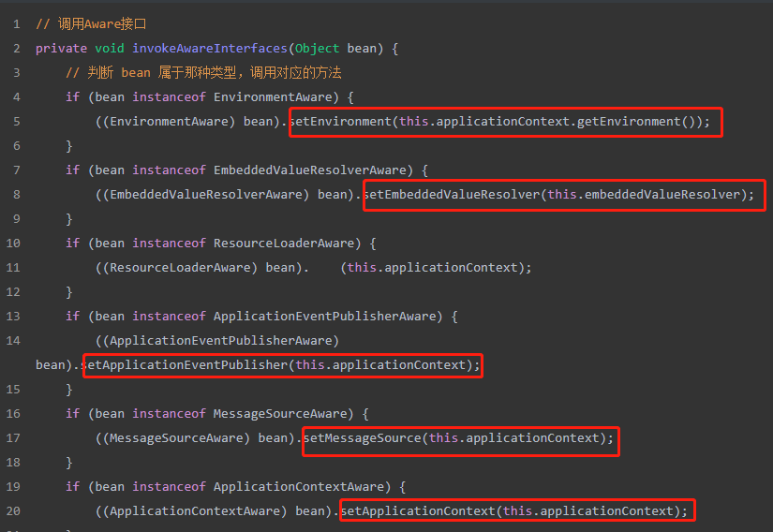The image size is (773, 532).
Task: Click 'ApplicationEventPublisherAware' in line 13 condition
Action: [x=324, y=317]
